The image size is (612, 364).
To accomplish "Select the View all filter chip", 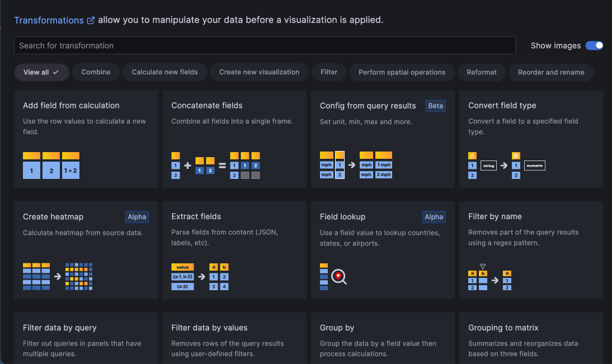I will tap(41, 72).
